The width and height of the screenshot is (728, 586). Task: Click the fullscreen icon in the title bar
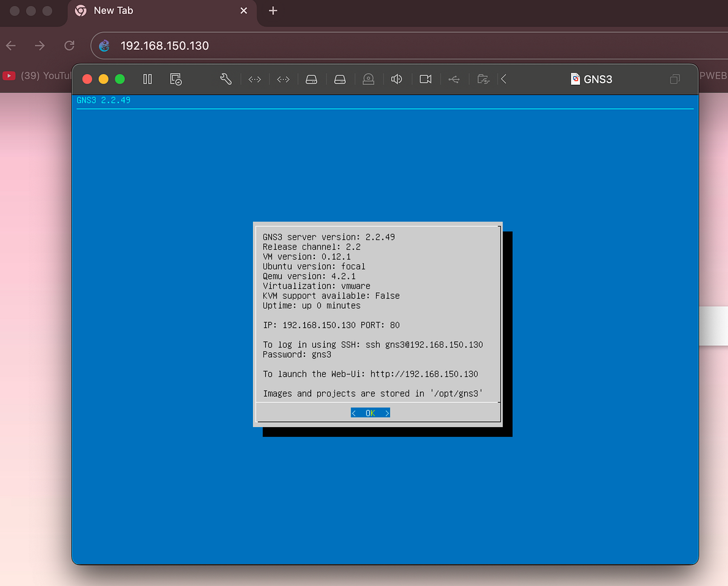(675, 79)
